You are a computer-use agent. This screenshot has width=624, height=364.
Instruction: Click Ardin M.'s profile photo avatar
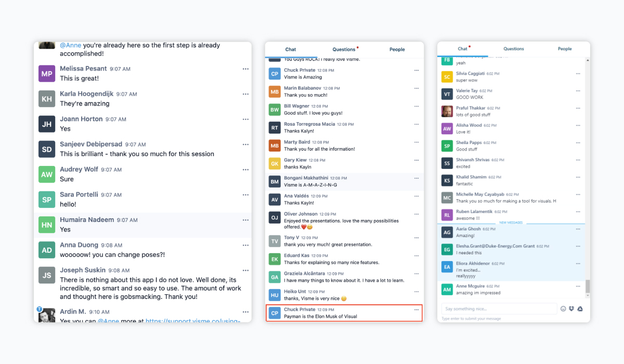pos(47,315)
